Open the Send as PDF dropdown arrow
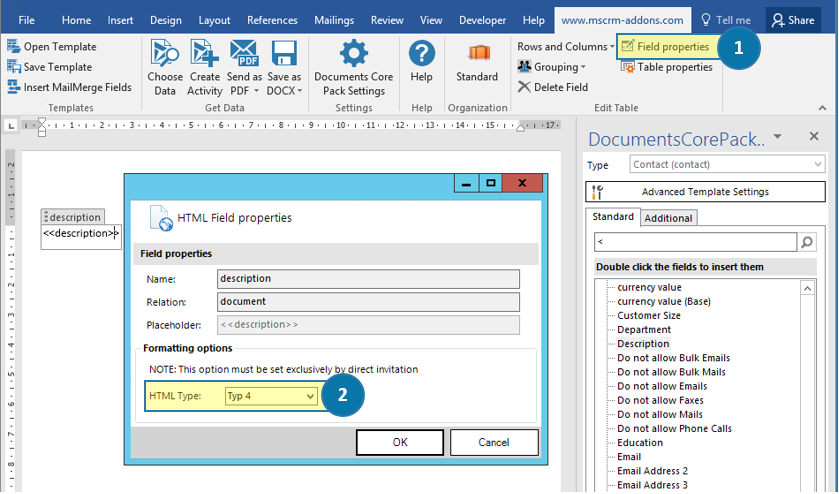This screenshot has width=839, height=494. coord(256,91)
